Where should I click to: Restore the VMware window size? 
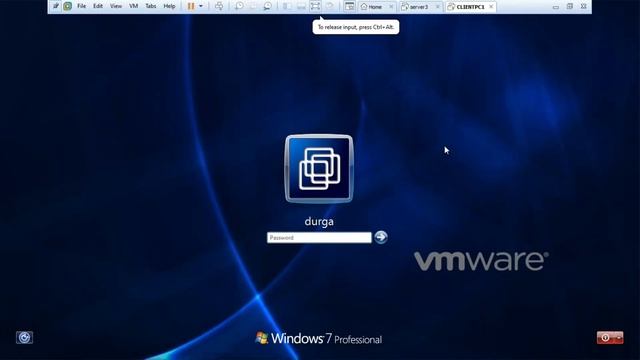pyautogui.click(x=570, y=7)
